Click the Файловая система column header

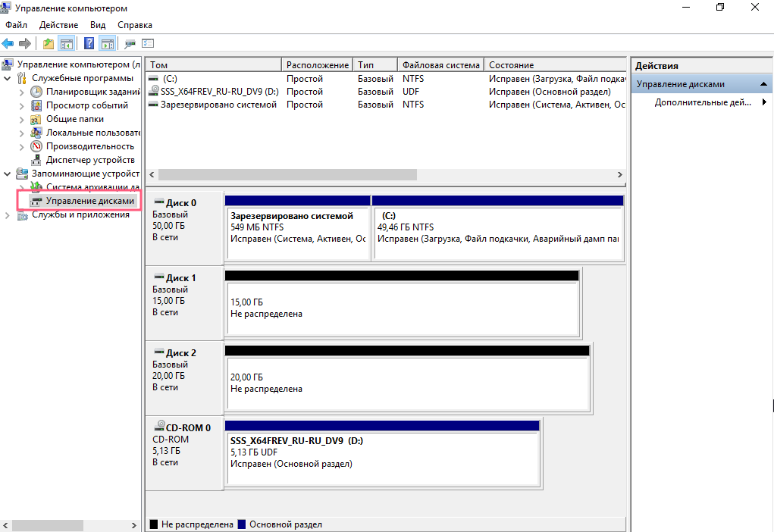(440, 65)
